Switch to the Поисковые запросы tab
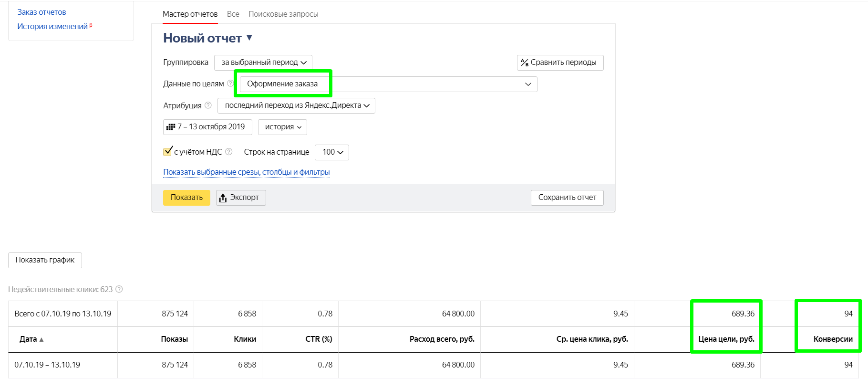Image resolution: width=868 pixels, height=388 pixels. 283,14
